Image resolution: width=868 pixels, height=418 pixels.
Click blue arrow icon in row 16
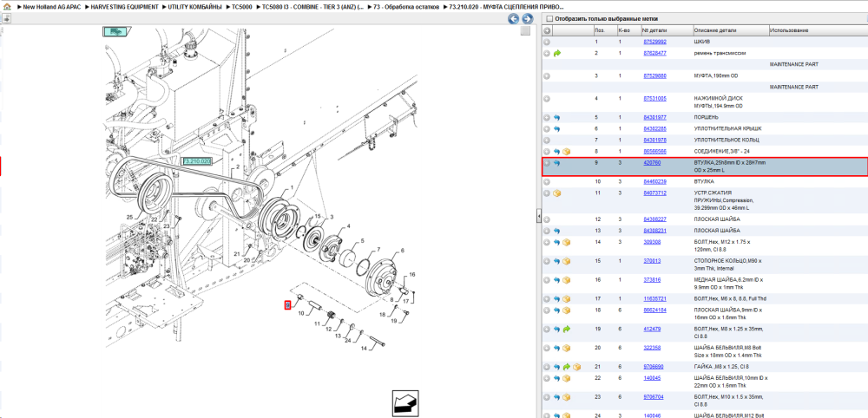pyautogui.click(x=557, y=280)
